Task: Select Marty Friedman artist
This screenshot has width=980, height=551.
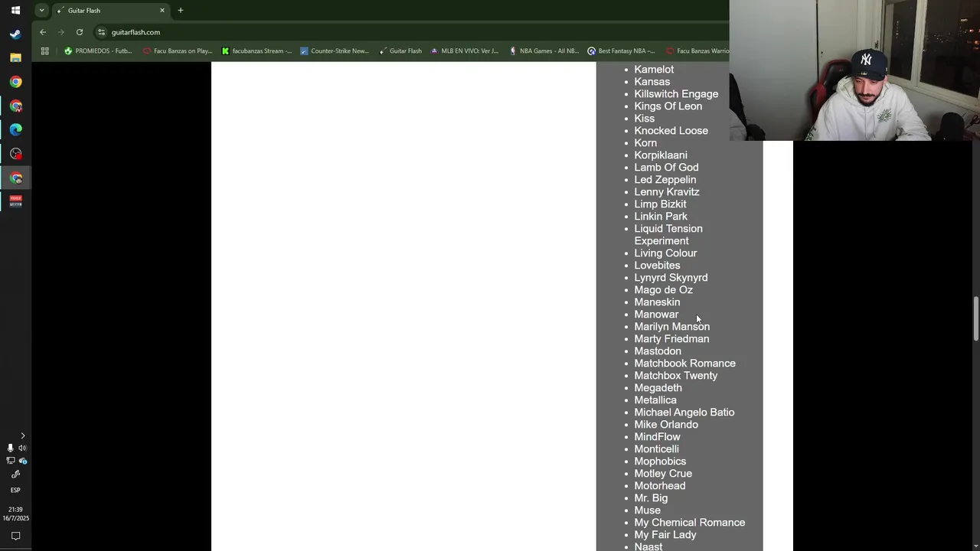Action: 671,339
